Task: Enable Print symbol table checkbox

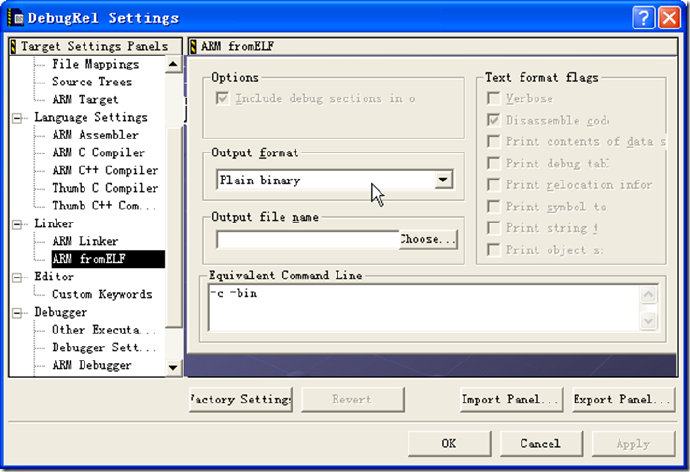Action: [x=494, y=206]
